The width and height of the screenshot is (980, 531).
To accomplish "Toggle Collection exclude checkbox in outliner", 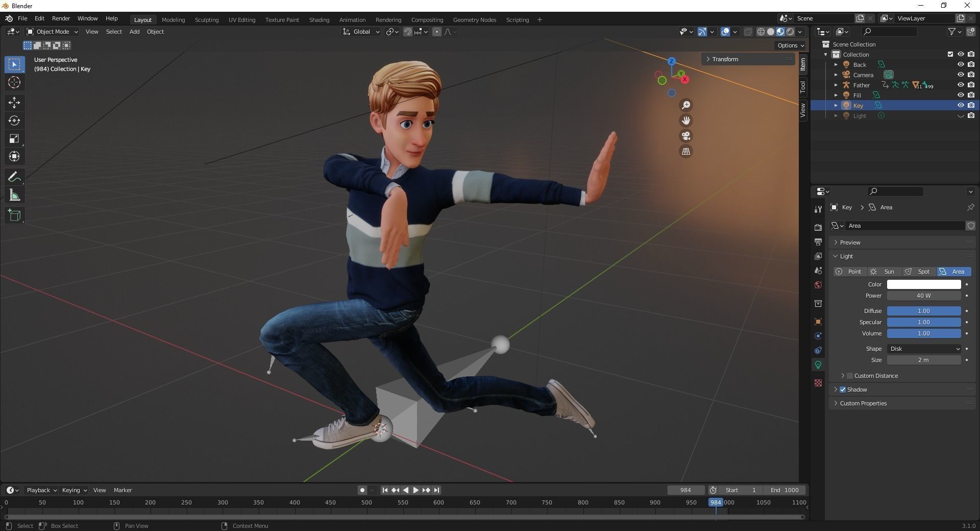I will coord(950,54).
